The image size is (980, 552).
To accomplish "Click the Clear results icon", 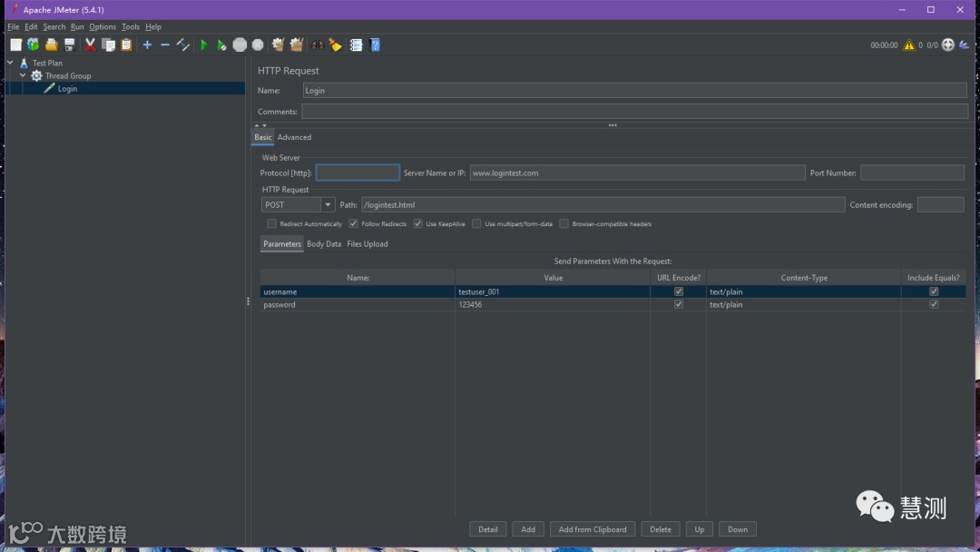I will (x=279, y=44).
